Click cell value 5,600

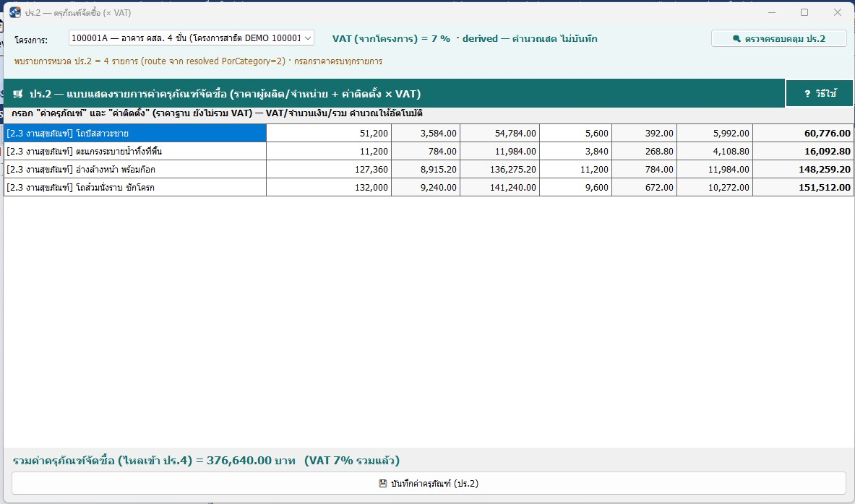pos(576,133)
